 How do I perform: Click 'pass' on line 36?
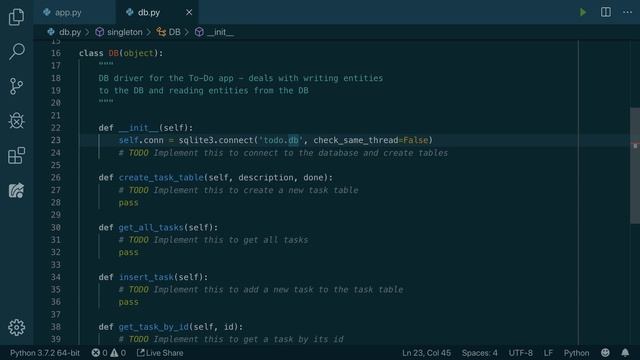click(x=129, y=302)
